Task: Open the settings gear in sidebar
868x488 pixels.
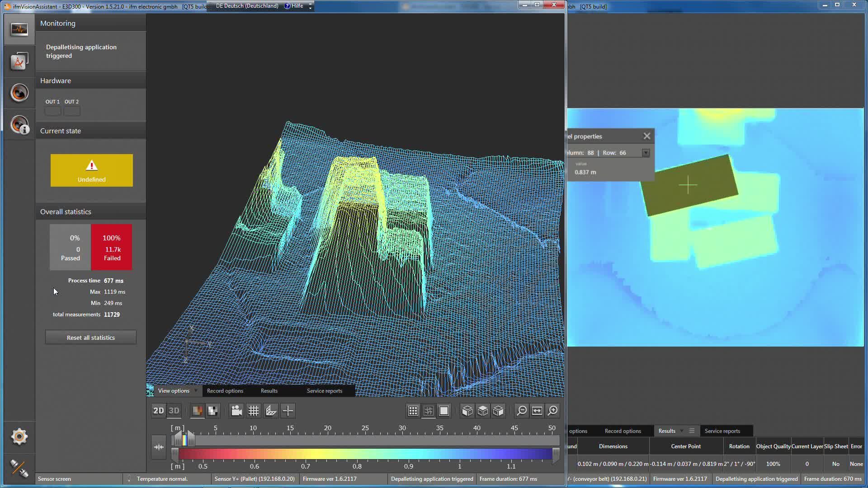Action: [x=19, y=436]
